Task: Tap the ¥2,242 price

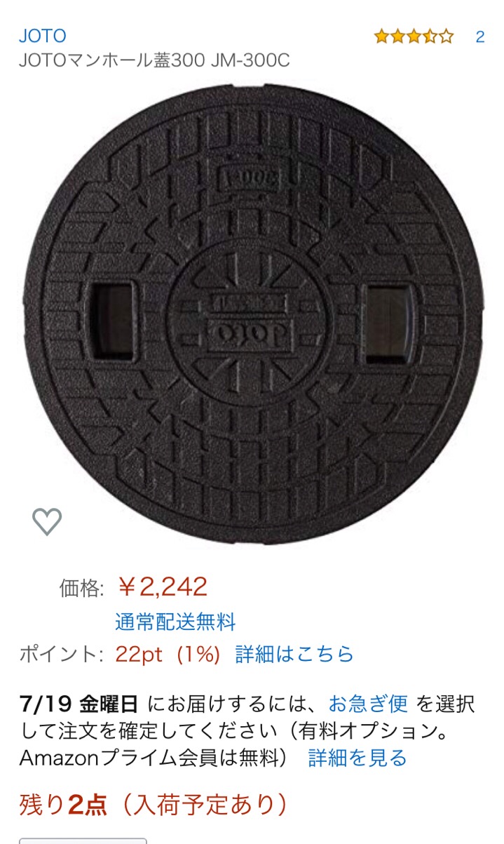Action: (x=162, y=587)
